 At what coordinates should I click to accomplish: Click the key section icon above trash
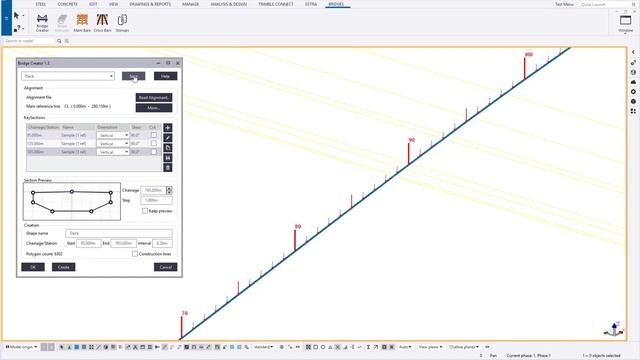pos(168,158)
